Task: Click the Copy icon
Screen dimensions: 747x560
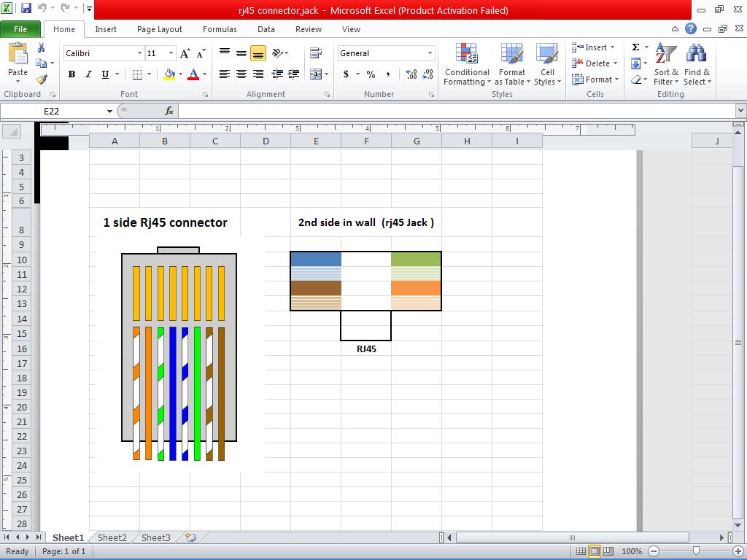Action: 42,63
